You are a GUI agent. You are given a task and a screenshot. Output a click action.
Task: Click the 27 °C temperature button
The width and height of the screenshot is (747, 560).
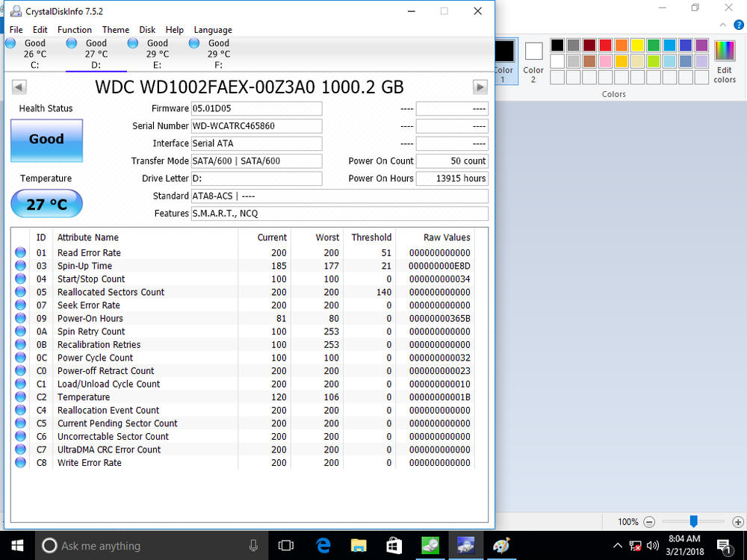pyautogui.click(x=46, y=204)
